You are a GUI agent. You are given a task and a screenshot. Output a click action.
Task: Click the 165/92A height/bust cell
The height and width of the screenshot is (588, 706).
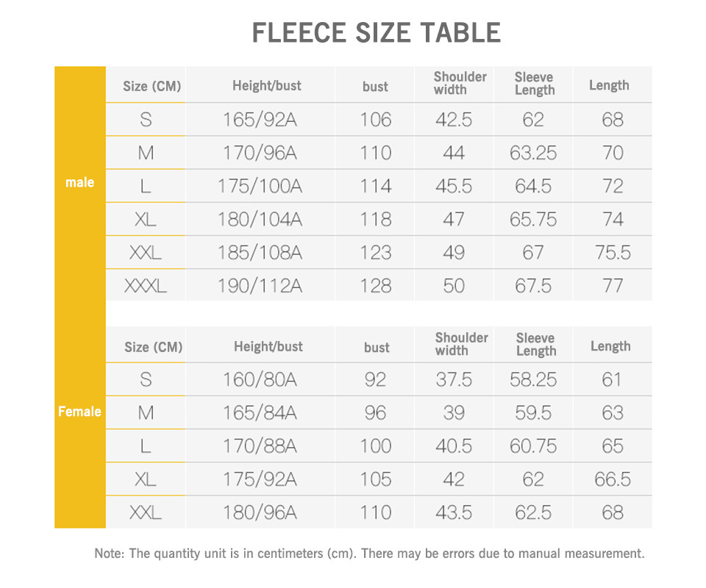coord(260,119)
